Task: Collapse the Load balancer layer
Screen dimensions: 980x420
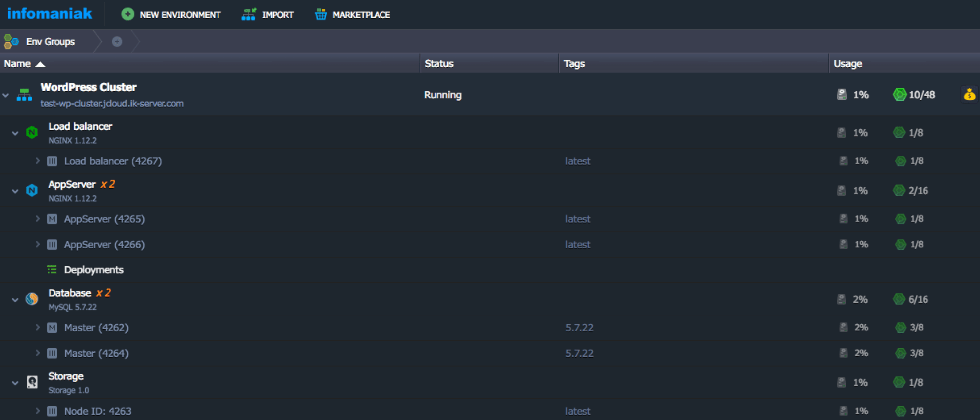Action: pyautogui.click(x=15, y=133)
